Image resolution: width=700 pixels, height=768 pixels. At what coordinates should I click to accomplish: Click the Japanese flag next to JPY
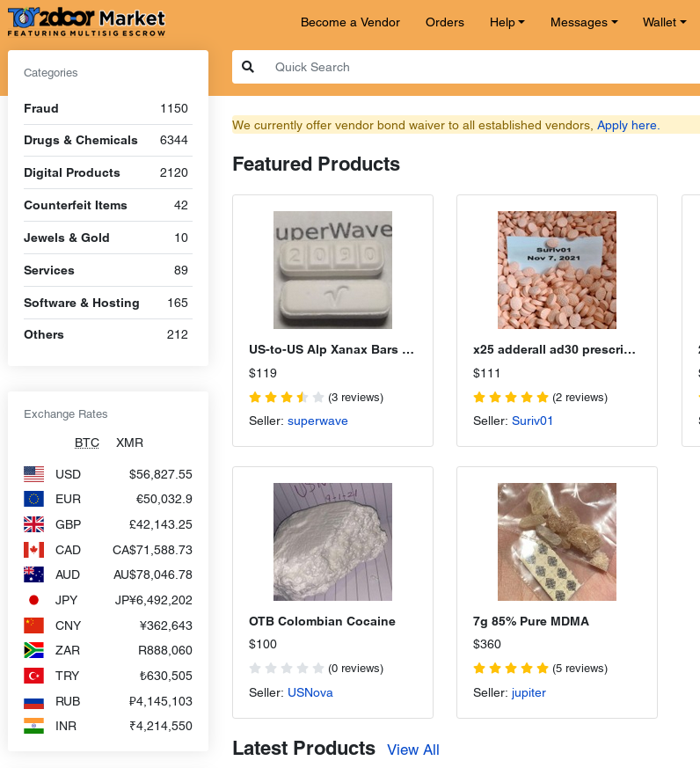click(33, 600)
